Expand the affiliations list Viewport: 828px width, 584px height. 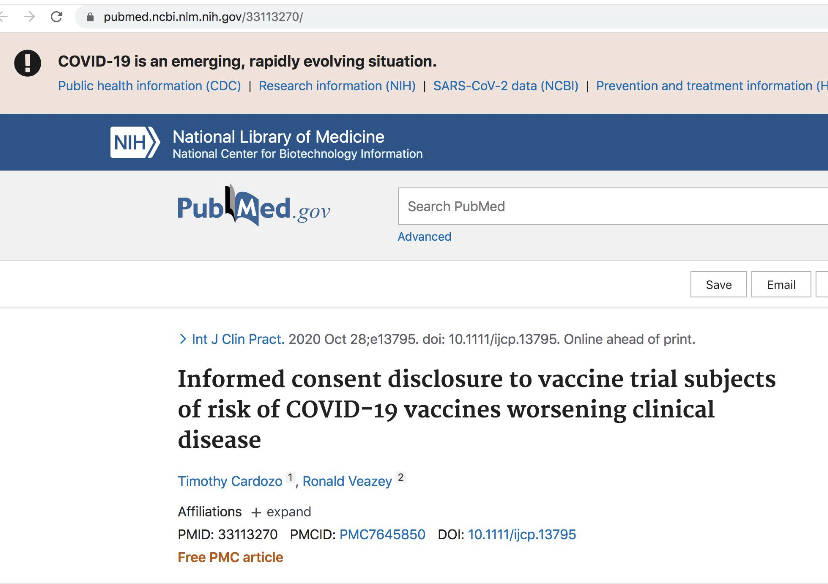click(x=281, y=512)
